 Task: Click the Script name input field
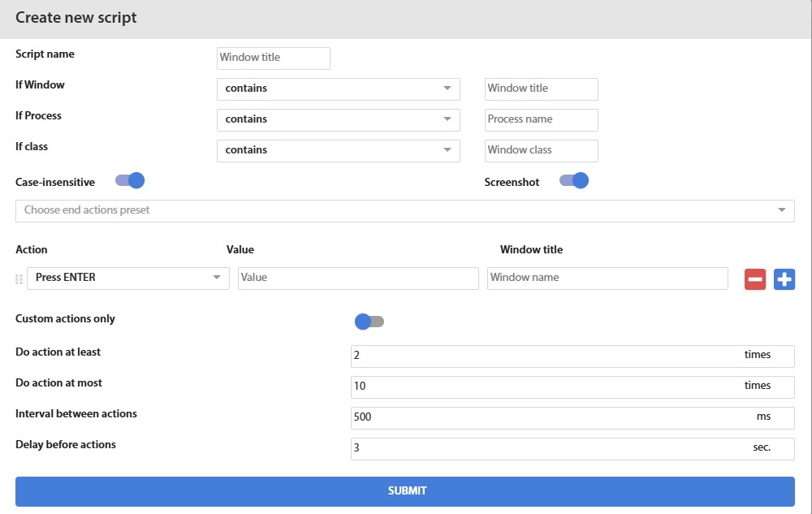(x=273, y=58)
